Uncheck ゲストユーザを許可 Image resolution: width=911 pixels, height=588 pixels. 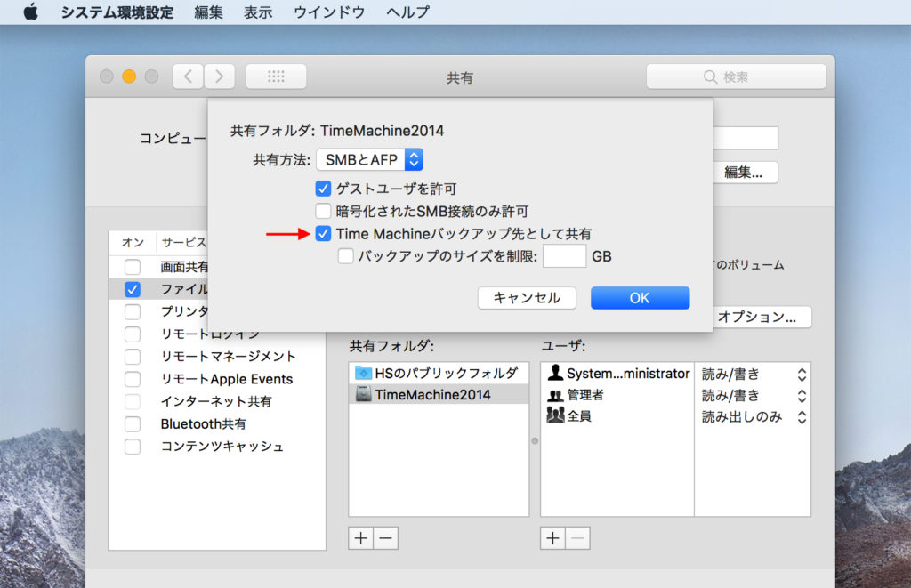pos(323,189)
